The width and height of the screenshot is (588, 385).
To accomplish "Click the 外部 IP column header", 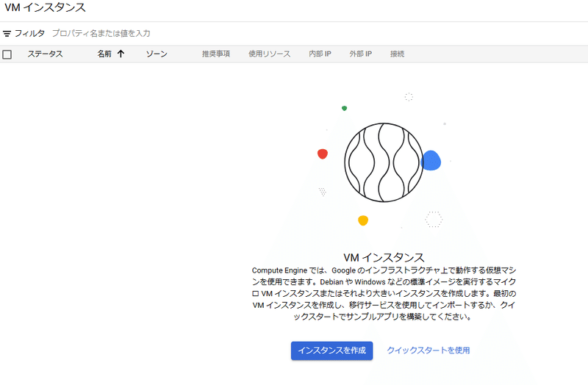I will [360, 54].
